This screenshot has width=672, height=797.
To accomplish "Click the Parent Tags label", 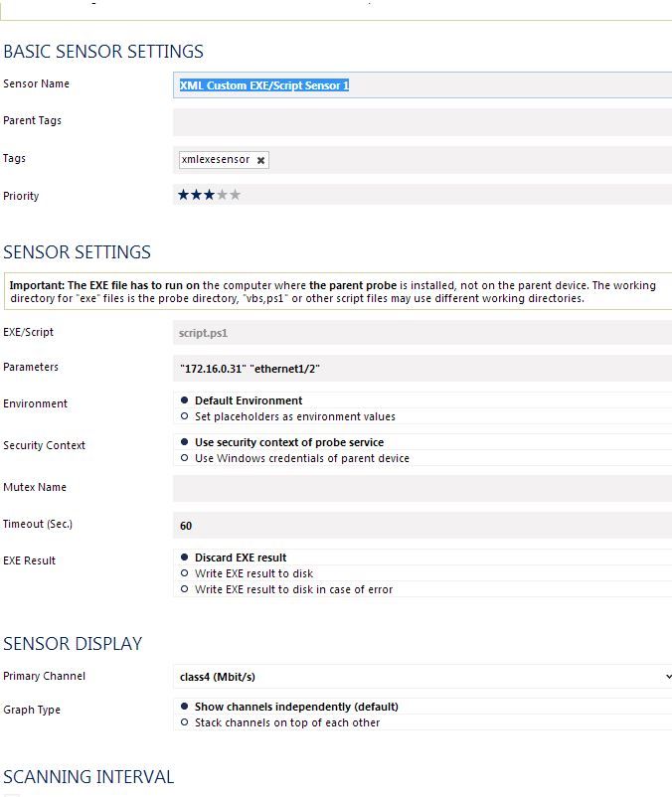I will pos(32,121).
